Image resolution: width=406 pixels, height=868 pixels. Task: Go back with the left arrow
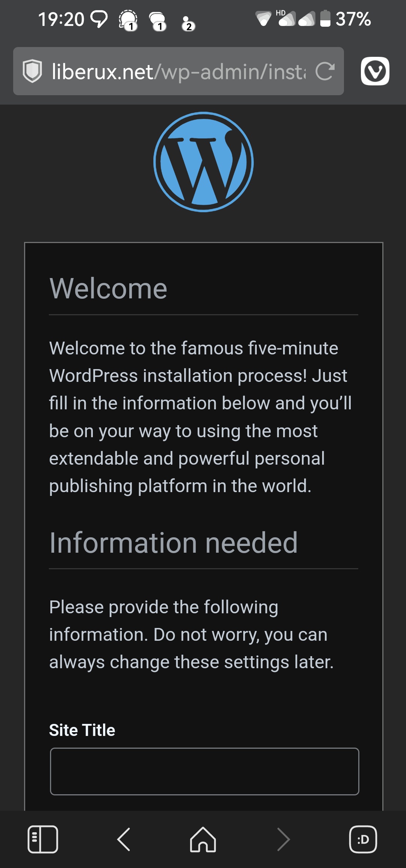(x=124, y=839)
